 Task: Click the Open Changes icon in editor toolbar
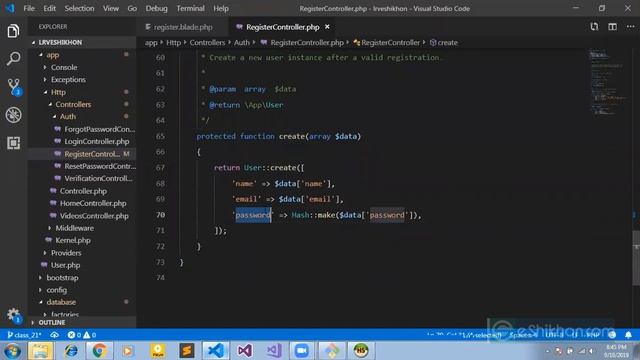[x=594, y=27]
